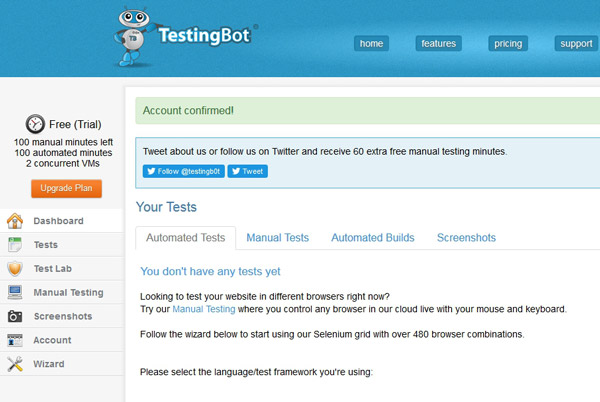Open Account in the sidebar
This screenshot has width=600, height=402.
(x=62, y=340)
